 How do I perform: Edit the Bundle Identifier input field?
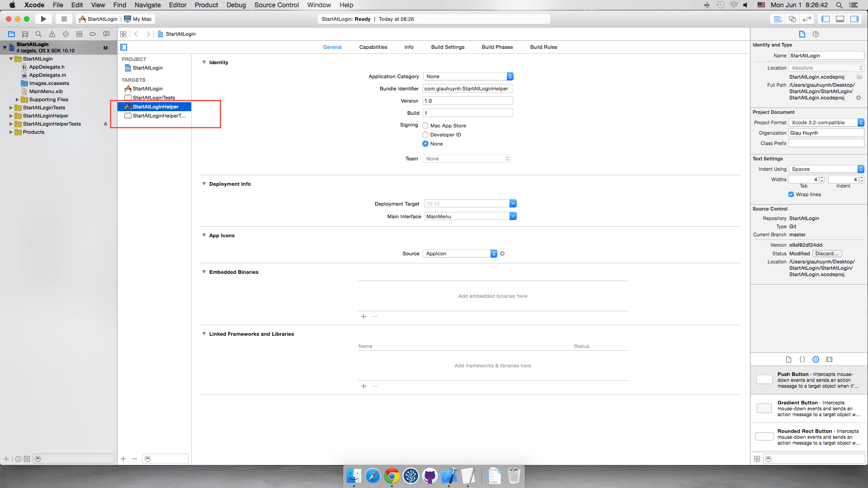click(467, 88)
